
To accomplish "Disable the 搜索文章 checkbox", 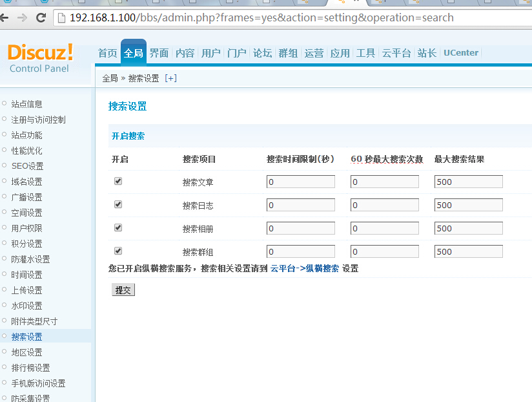I will pos(118,181).
